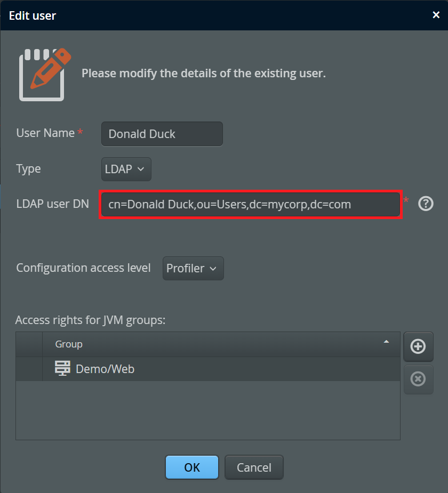Click the remove group X button

coord(418,379)
